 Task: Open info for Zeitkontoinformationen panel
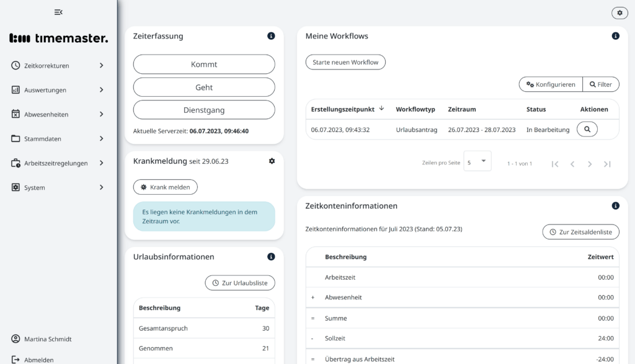pos(615,205)
